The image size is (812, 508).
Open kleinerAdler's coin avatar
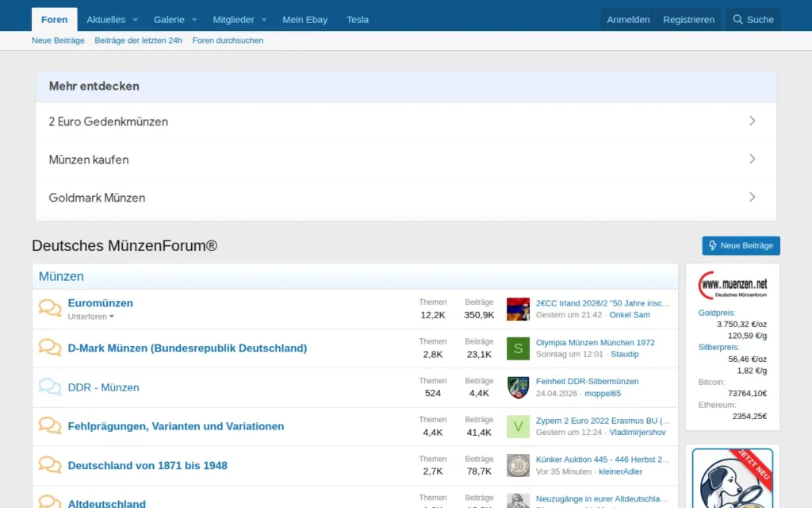518,465
